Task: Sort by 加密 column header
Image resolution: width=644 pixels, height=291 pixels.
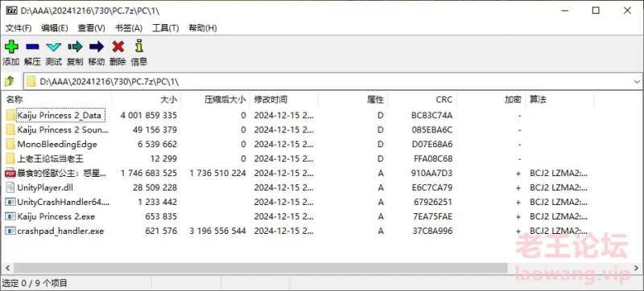Action: [x=491, y=99]
